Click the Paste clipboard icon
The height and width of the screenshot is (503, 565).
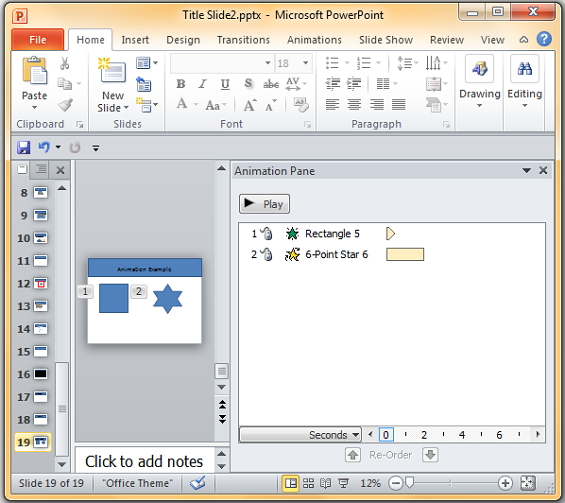[35, 71]
